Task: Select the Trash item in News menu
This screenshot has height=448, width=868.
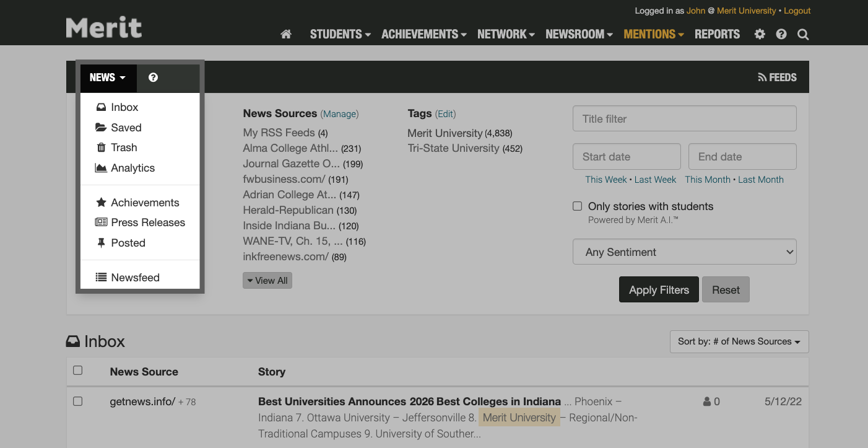Action: tap(124, 147)
